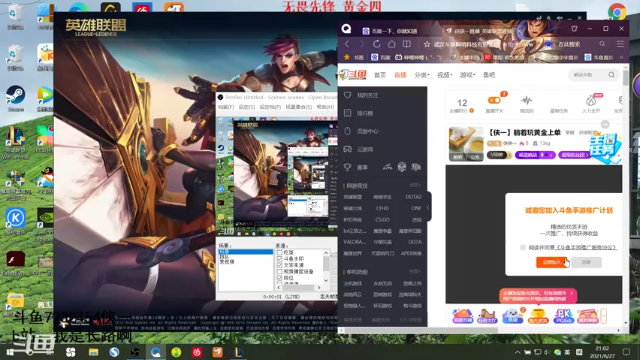Click the scroll-down arrow in OBS sources list
Viewport: 640px width, 360px height.
click(326, 280)
